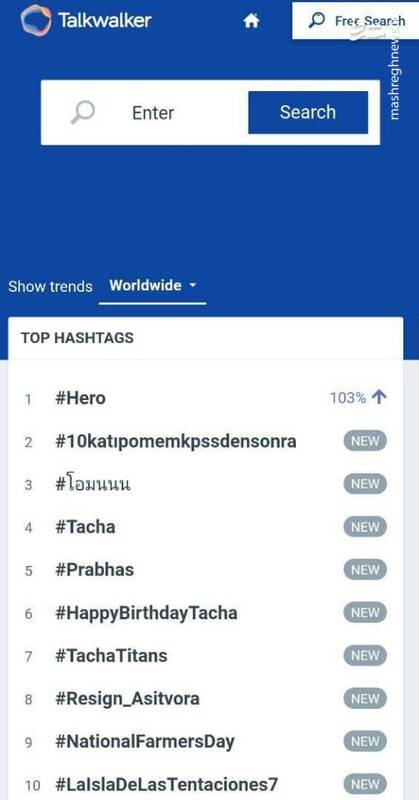Open the #Resign_Asitvora hashtag
The height and width of the screenshot is (800, 419).
pos(127,698)
